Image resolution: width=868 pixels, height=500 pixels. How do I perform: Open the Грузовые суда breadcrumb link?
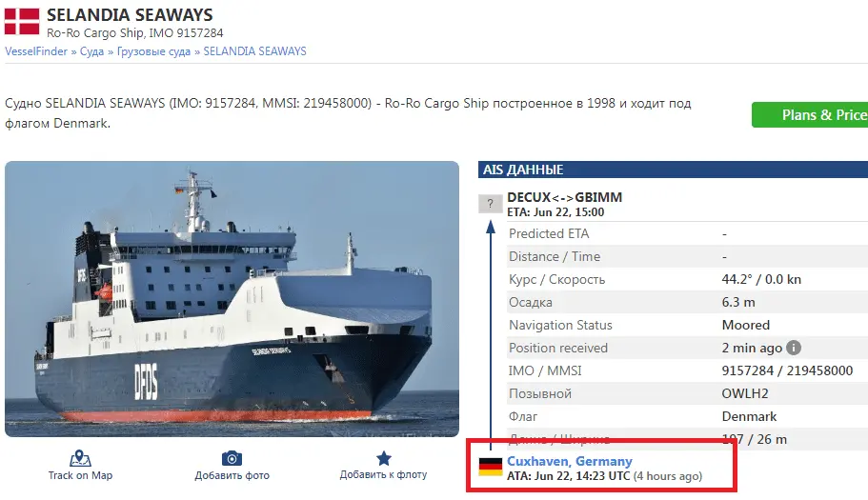pos(153,51)
